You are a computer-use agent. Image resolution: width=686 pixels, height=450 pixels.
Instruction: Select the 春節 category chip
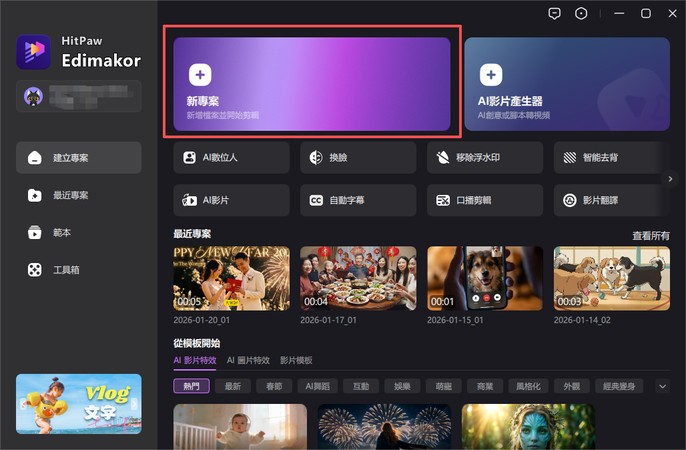click(x=274, y=386)
